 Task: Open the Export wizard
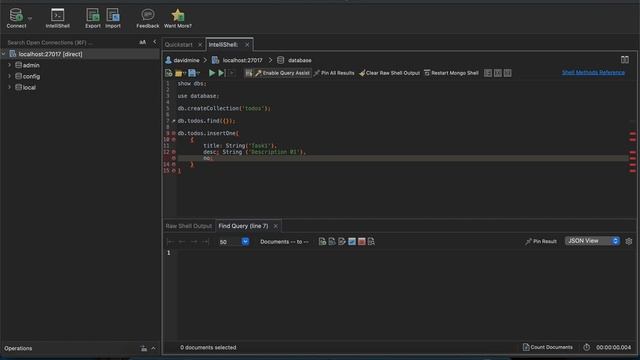pyautogui.click(x=93, y=18)
